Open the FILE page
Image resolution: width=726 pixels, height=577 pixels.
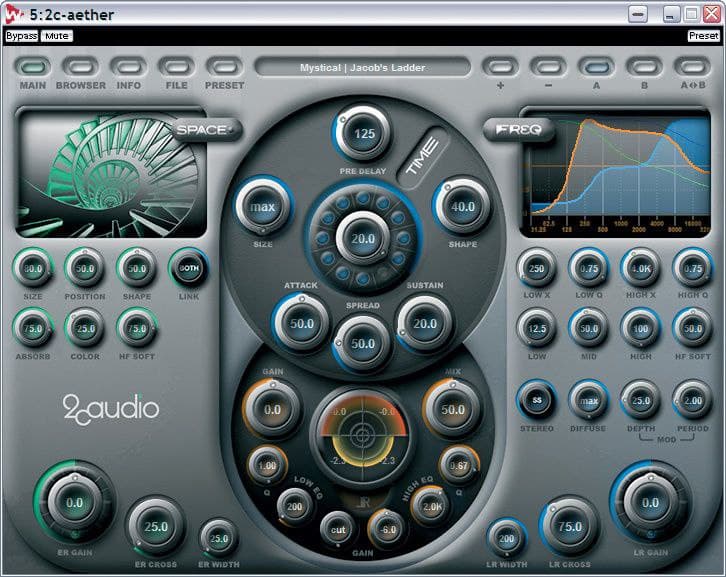point(176,67)
